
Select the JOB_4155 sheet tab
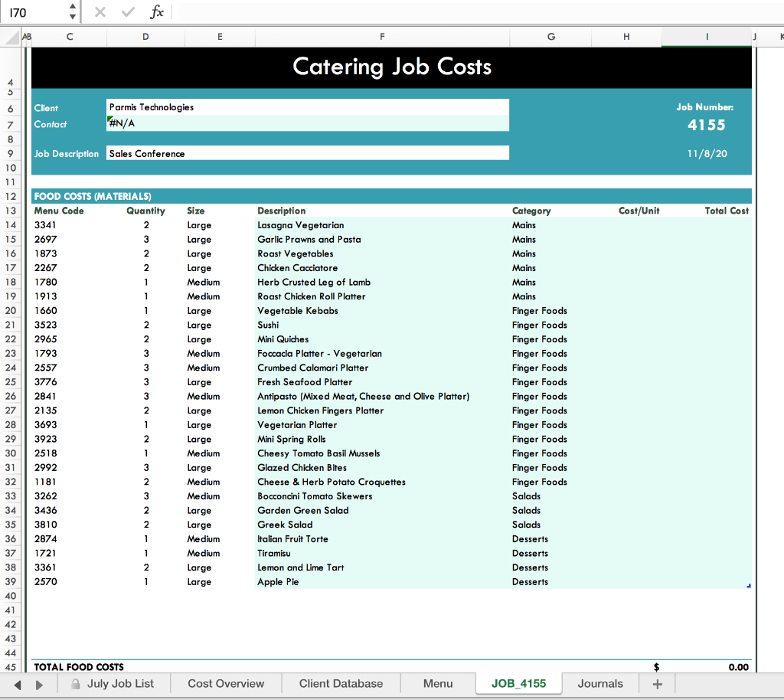[518, 684]
